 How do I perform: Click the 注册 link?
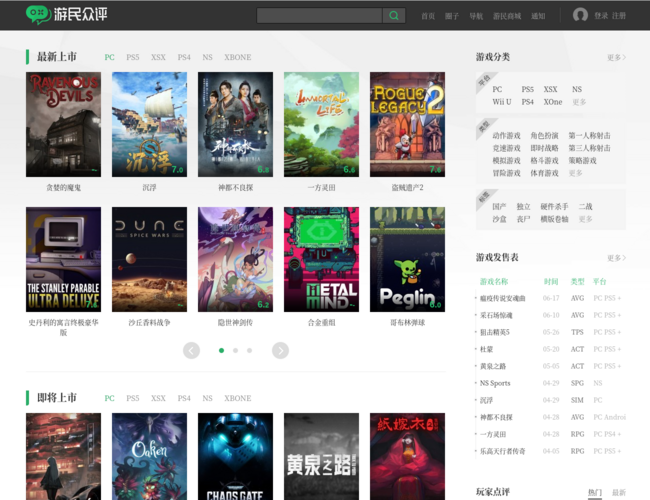coord(618,16)
